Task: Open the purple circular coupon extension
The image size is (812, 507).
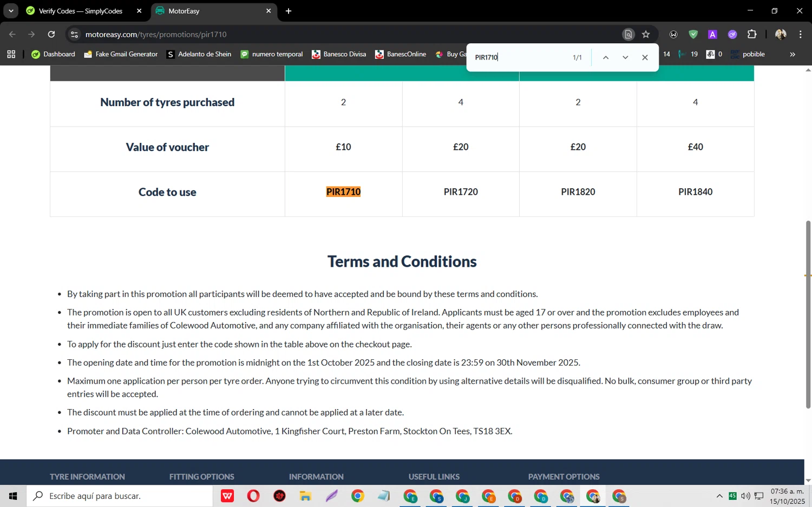Action: (732, 34)
